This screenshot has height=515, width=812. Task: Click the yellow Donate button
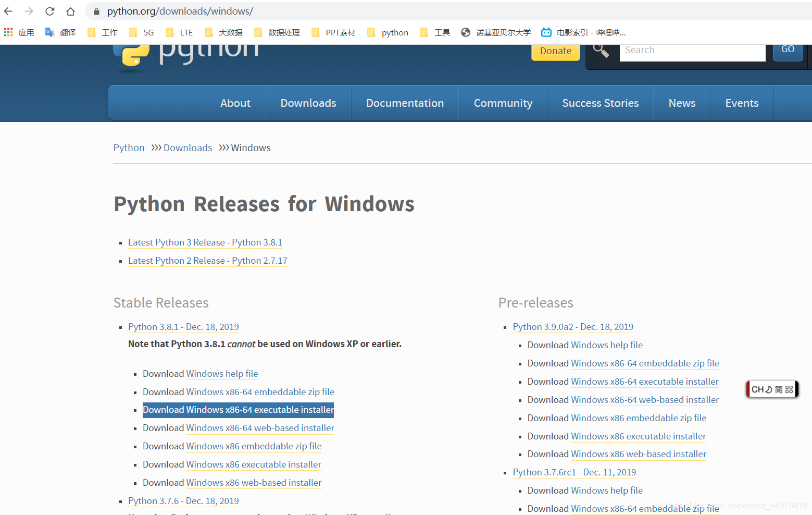[556, 52]
